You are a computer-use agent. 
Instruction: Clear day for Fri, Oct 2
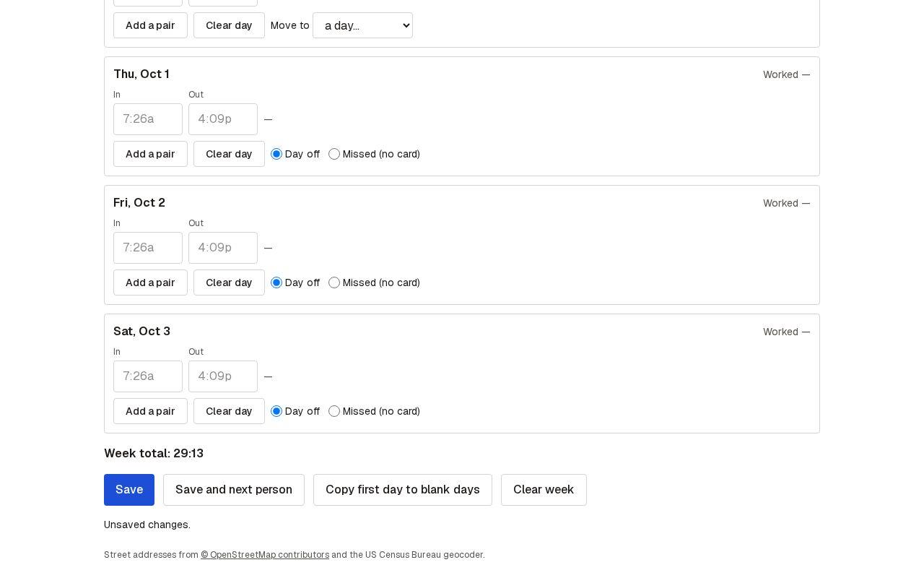229,282
